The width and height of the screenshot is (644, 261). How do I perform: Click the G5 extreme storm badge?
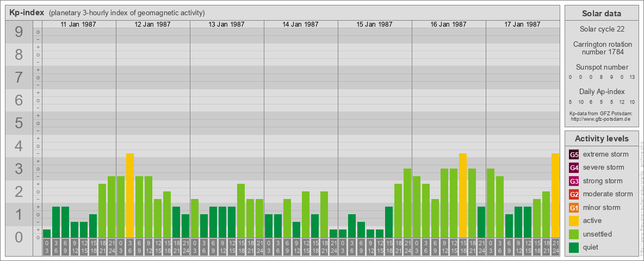574,155
